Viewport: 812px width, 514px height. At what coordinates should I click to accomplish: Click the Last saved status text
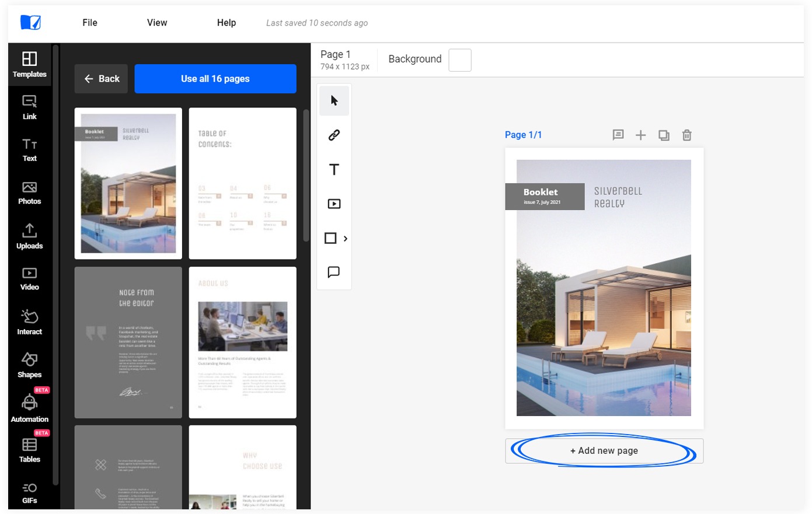tap(317, 23)
